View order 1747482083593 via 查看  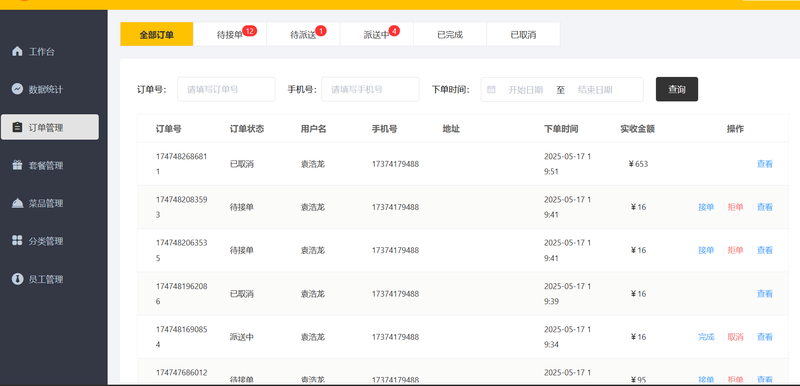[x=765, y=207]
